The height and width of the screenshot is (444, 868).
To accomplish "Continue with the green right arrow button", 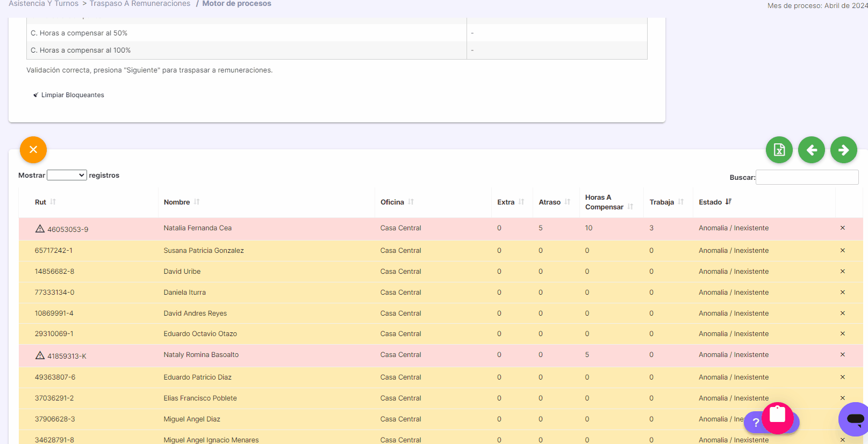I will 844,150.
